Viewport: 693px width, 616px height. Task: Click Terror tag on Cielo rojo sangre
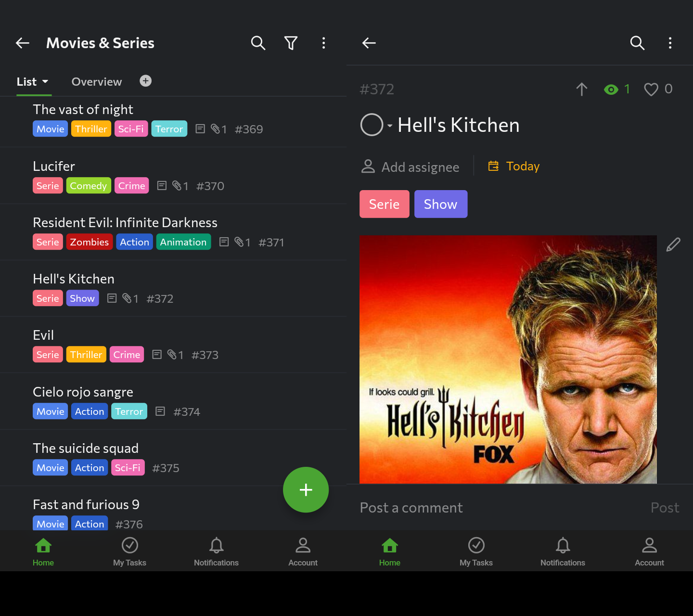[129, 411]
